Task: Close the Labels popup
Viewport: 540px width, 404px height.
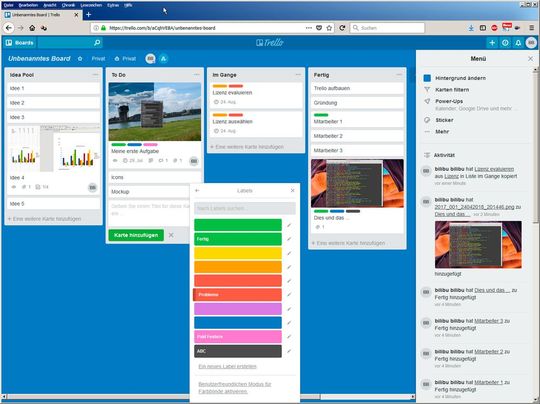Action: (x=293, y=190)
